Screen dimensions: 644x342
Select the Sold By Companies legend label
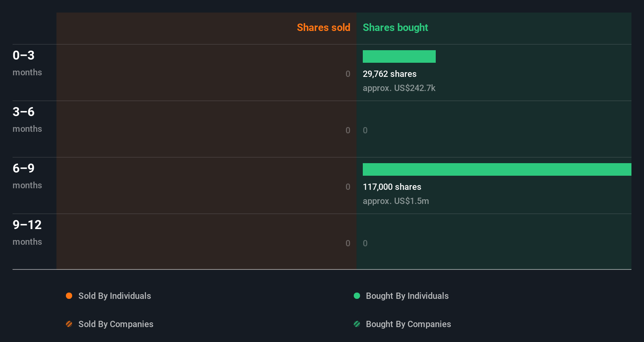(116, 324)
